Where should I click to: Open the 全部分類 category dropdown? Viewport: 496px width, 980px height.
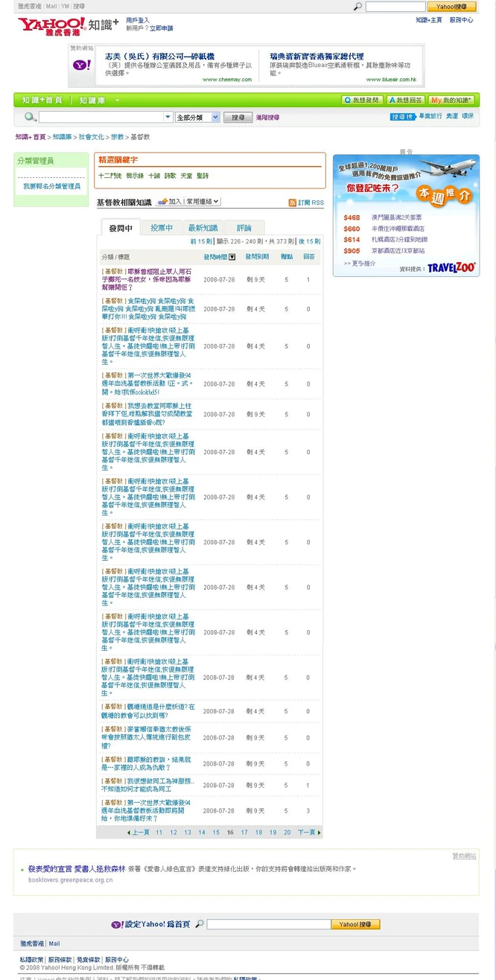click(197, 117)
